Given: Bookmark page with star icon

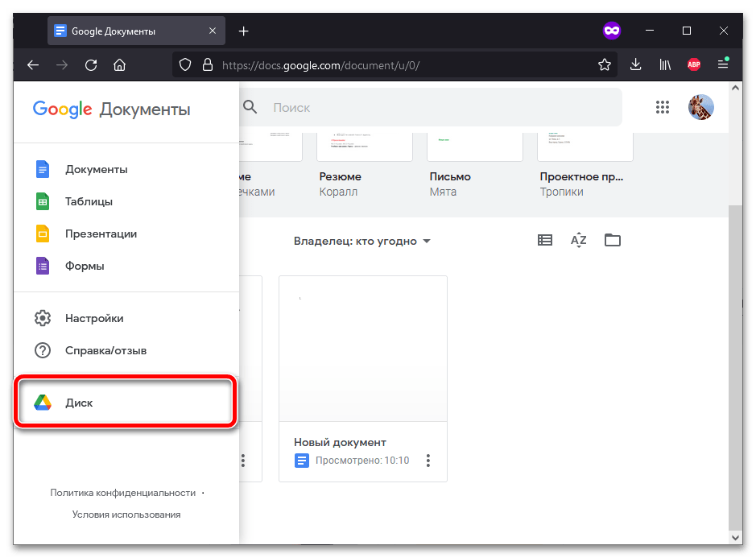Looking at the screenshot, I should coord(605,64).
